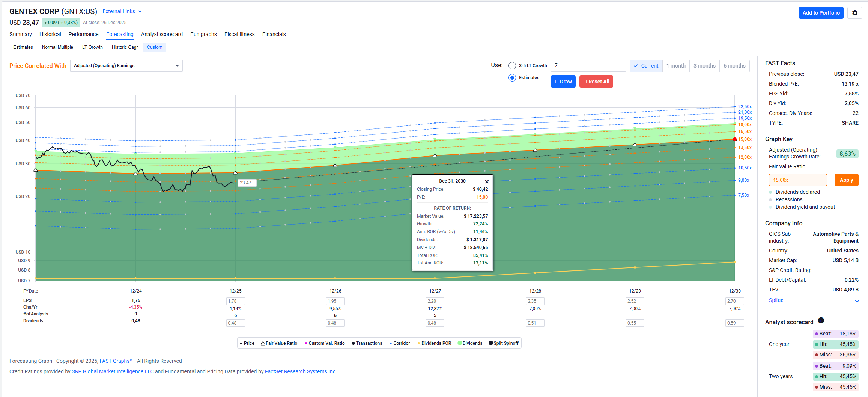Image resolution: width=868 pixels, height=397 pixels.
Task: Select the 3-5 LT Growth radio button
Action: click(x=512, y=66)
